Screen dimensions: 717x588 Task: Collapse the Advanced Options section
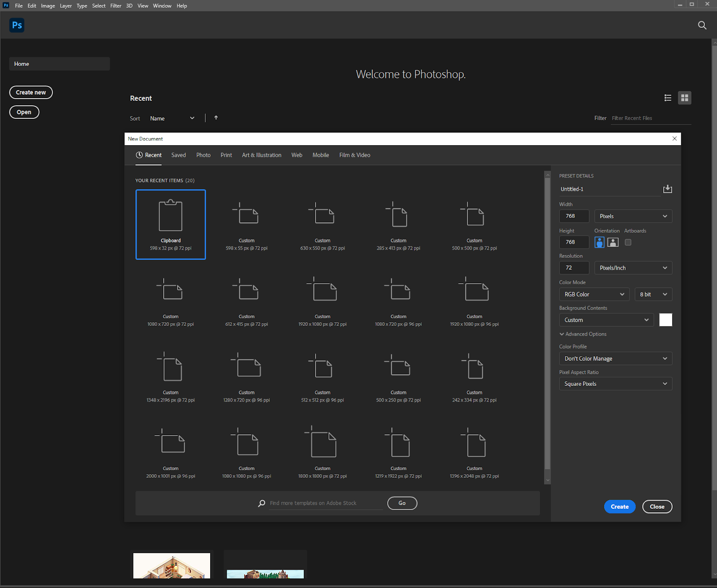(x=583, y=334)
